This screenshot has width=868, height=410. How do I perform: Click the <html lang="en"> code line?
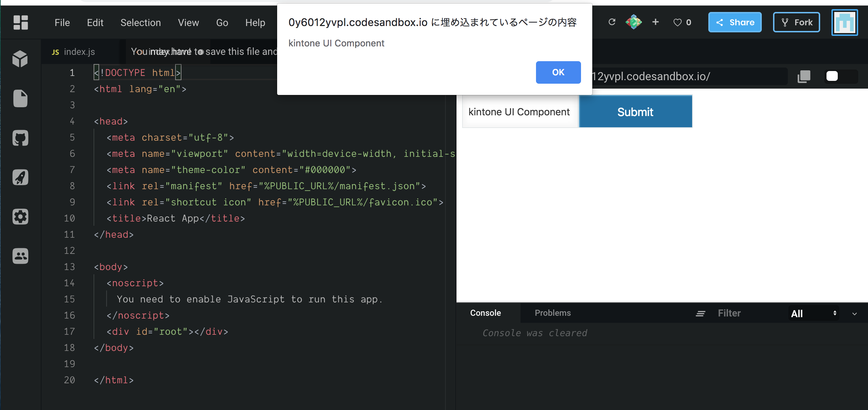click(x=140, y=89)
